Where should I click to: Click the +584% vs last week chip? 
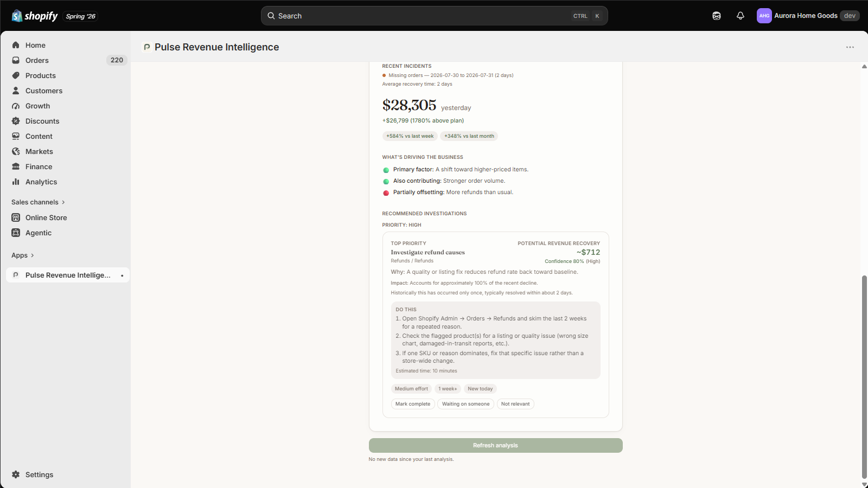(410, 136)
